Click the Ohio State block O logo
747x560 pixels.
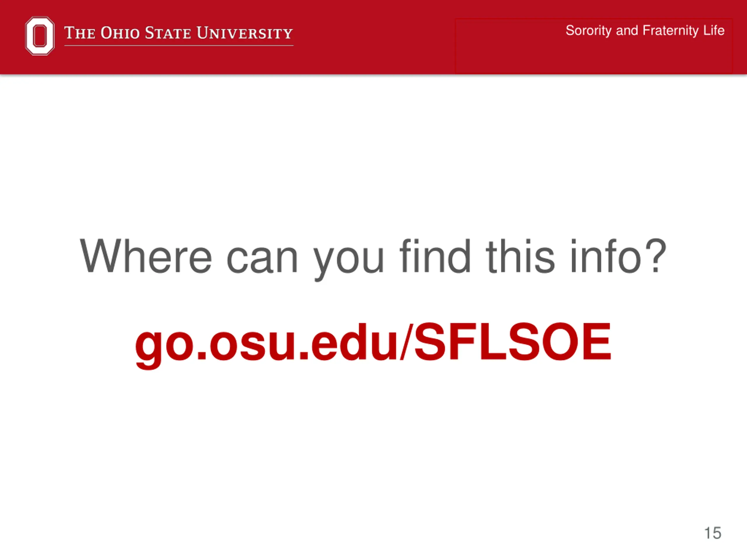[40, 36]
